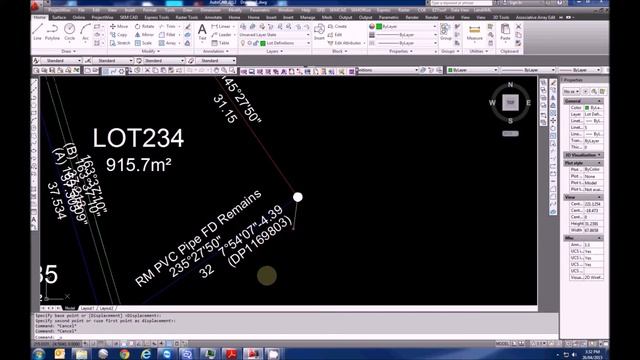Image resolution: width=640 pixels, height=360 pixels.
Task: Expand the Layers panel flyout
Action: pyautogui.click(x=275, y=51)
